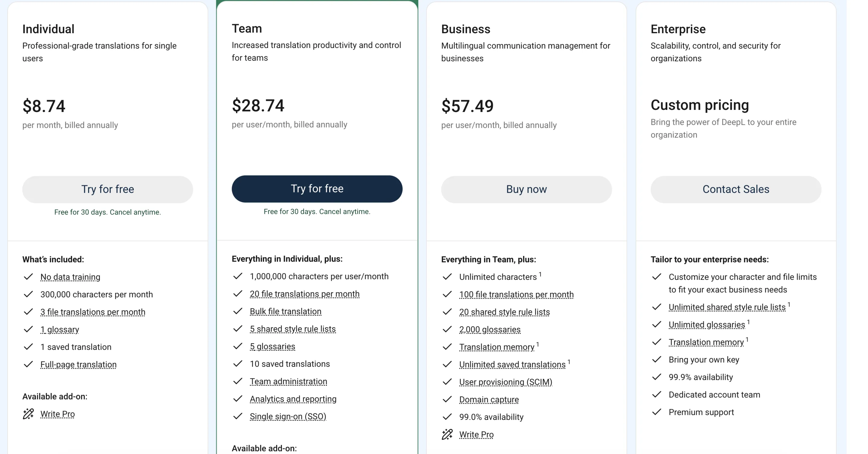Open the Team administration link
Viewport: 868px width, 454px height.
289,381
